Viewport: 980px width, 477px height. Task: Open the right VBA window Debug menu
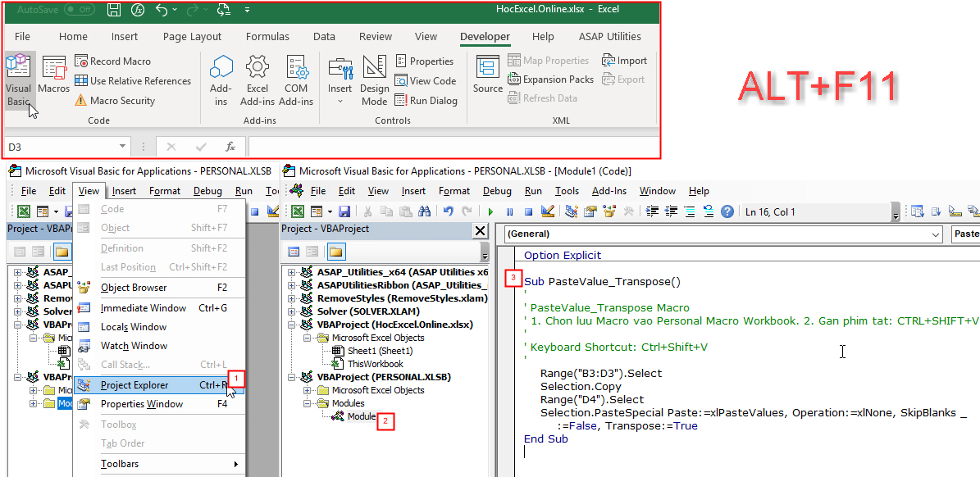(497, 191)
